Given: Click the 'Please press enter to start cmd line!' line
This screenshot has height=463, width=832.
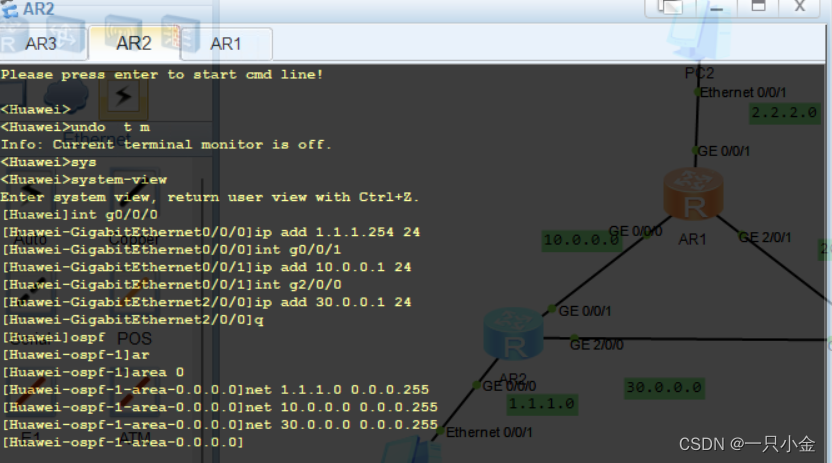Looking at the screenshot, I should [162, 75].
